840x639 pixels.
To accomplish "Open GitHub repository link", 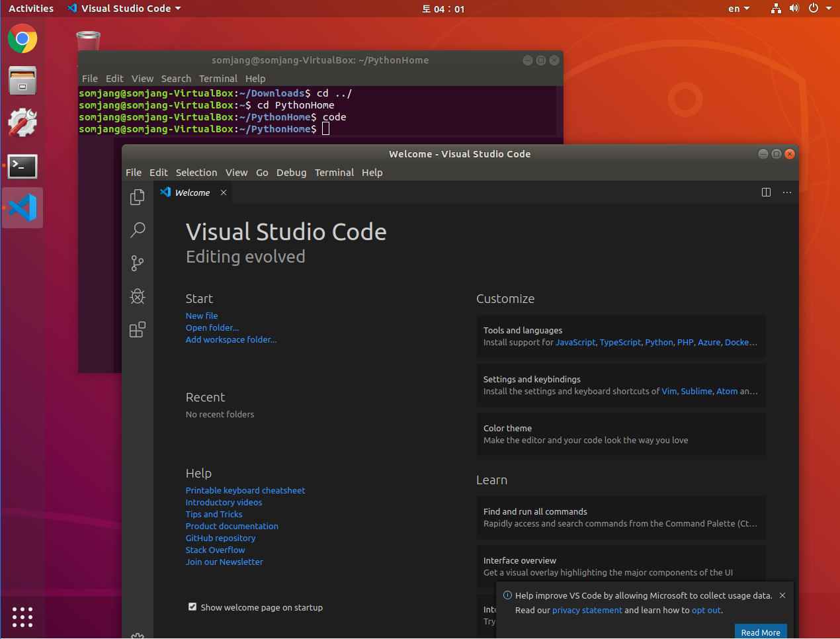I will 221,538.
